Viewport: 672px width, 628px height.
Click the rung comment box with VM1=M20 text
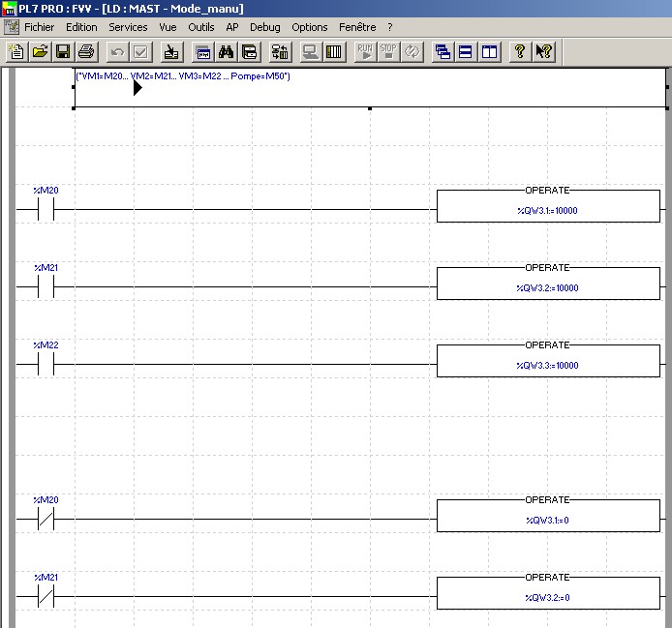click(x=370, y=87)
